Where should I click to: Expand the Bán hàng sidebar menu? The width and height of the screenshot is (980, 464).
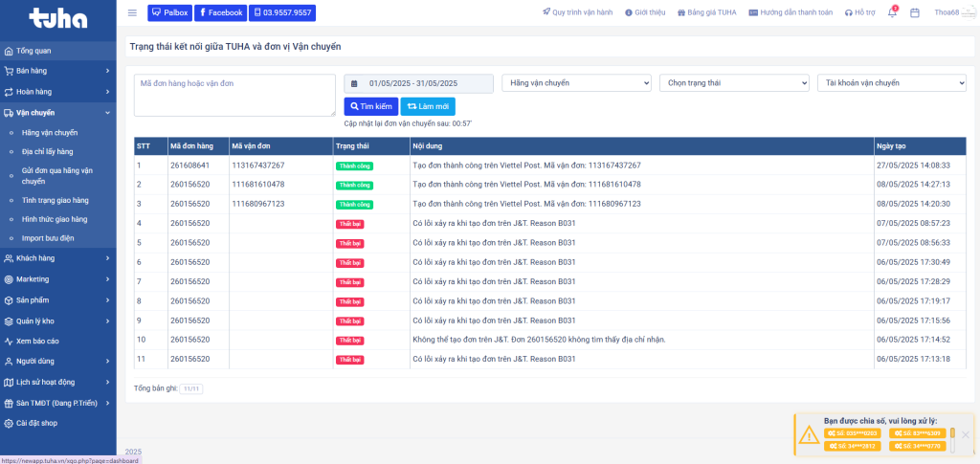click(57, 71)
